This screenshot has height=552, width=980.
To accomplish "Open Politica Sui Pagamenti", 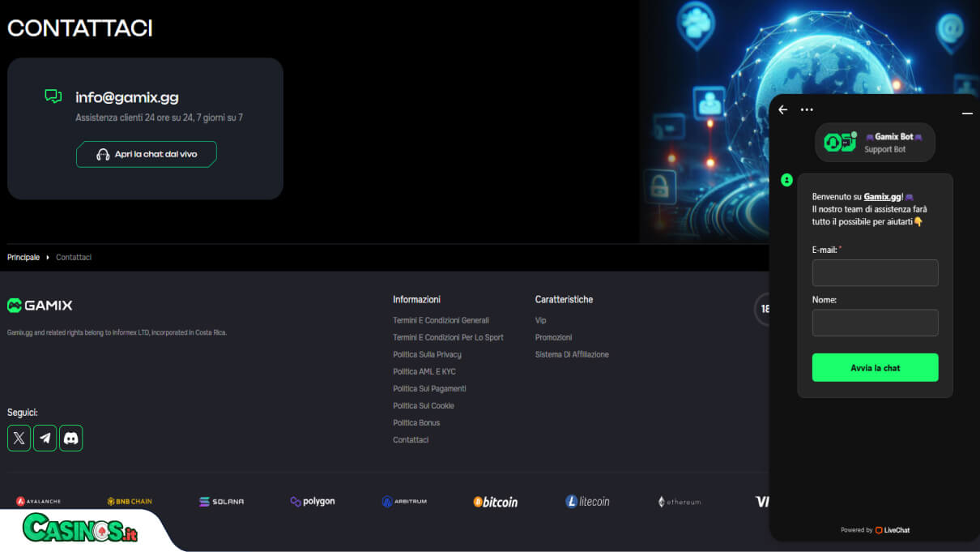I will [429, 388].
